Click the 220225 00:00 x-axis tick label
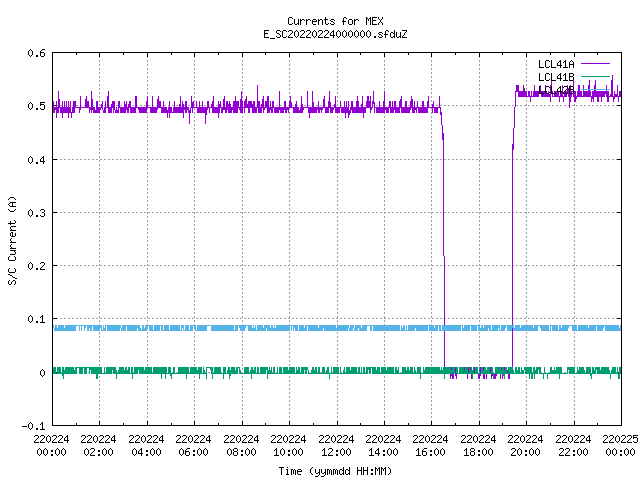The image size is (640, 480). (620, 445)
